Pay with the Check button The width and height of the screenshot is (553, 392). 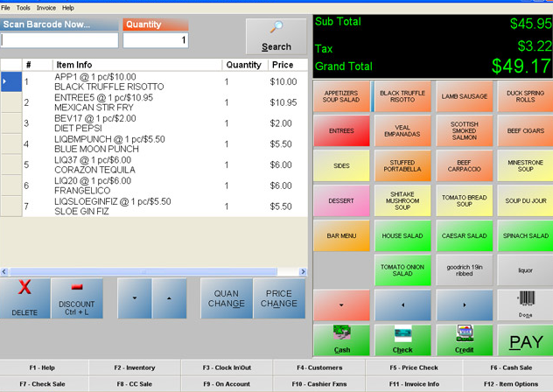click(402, 340)
